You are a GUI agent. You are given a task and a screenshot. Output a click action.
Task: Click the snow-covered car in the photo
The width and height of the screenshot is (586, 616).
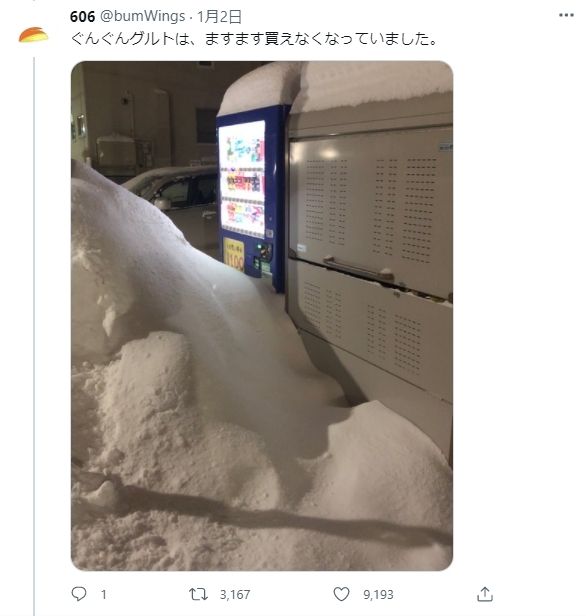point(173,204)
